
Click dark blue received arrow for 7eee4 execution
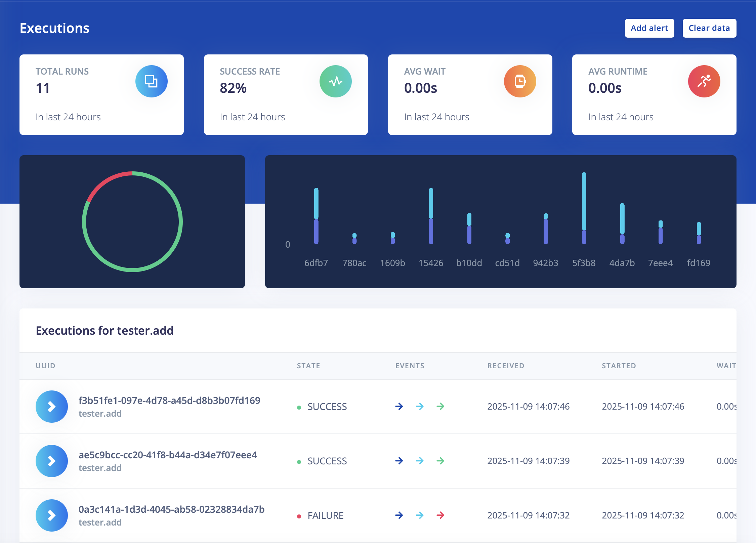(399, 461)
